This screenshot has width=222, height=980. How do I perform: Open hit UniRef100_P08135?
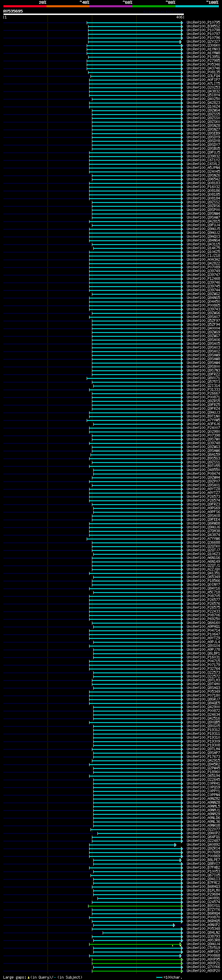click(x=203, y=72)
